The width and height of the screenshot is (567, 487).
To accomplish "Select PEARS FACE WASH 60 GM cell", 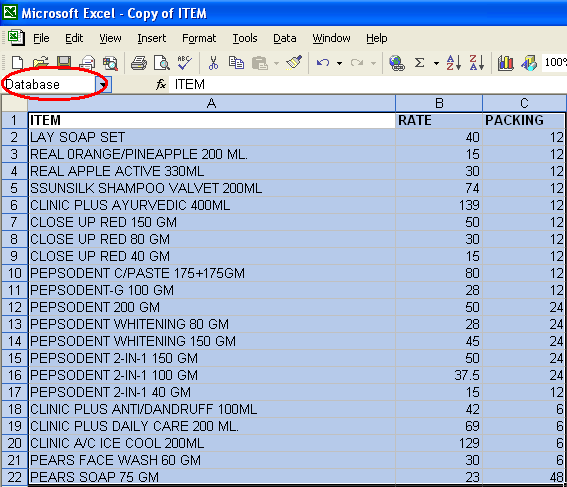I will pyautogui.click(x=212, y=460).
